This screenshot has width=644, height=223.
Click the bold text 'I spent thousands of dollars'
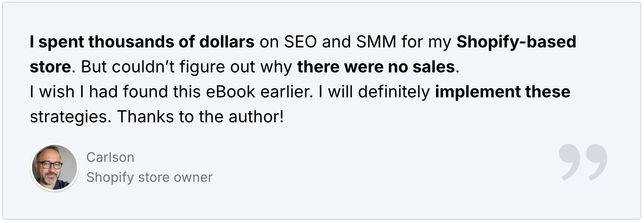(x=142, y=42)
